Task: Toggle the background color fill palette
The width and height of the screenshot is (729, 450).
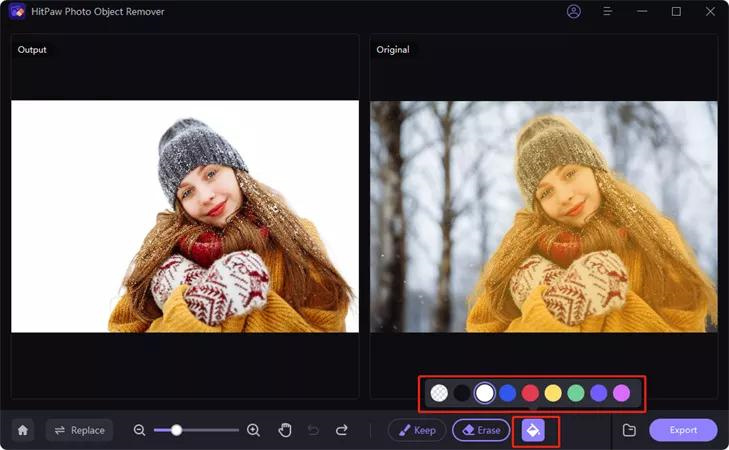Action: coord(534,430)
